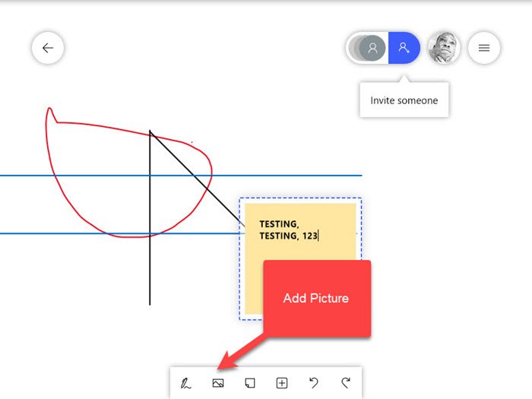Click the Add Picture image icon
532x399 pixels.
(x=218, y=383)
